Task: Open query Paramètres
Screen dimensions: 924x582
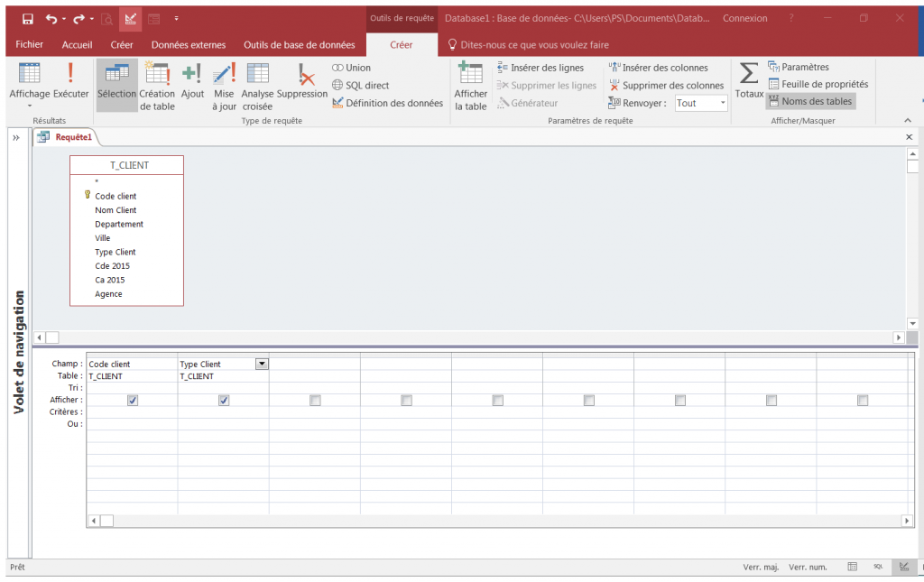Action: click(799, 67)
